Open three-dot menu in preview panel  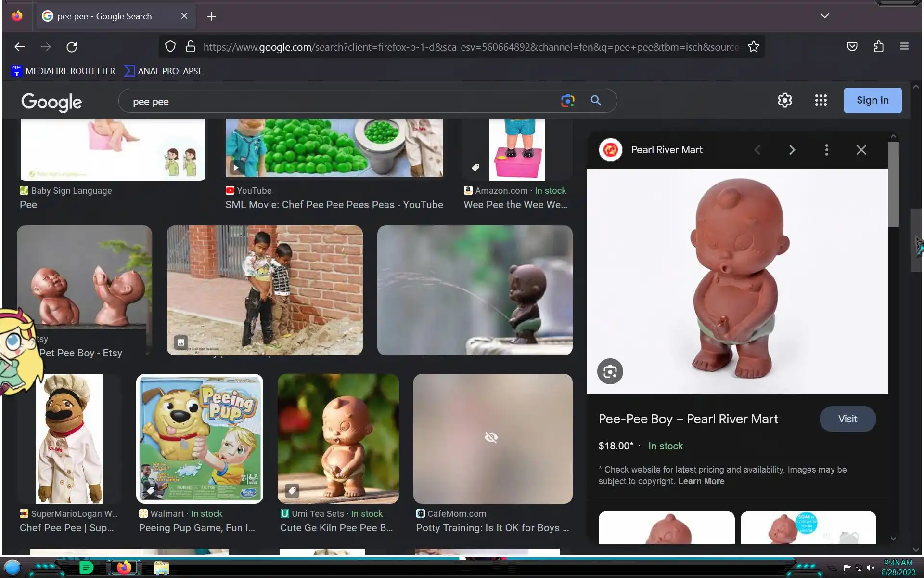click(x=826, y=150)
